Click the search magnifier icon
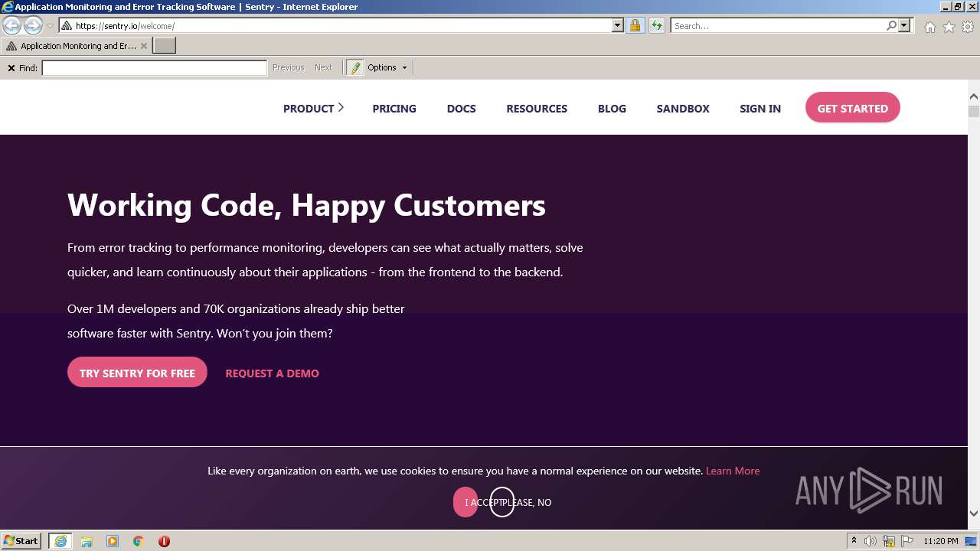Image resolution: width=980 pixels, height=551 pixels. (891, 25)
